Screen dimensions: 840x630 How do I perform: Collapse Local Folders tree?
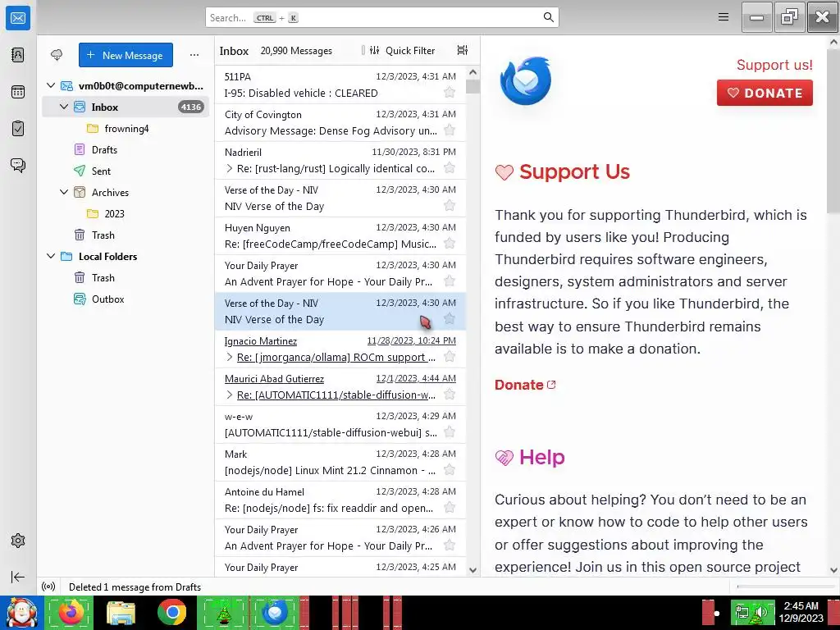point(51,256)
